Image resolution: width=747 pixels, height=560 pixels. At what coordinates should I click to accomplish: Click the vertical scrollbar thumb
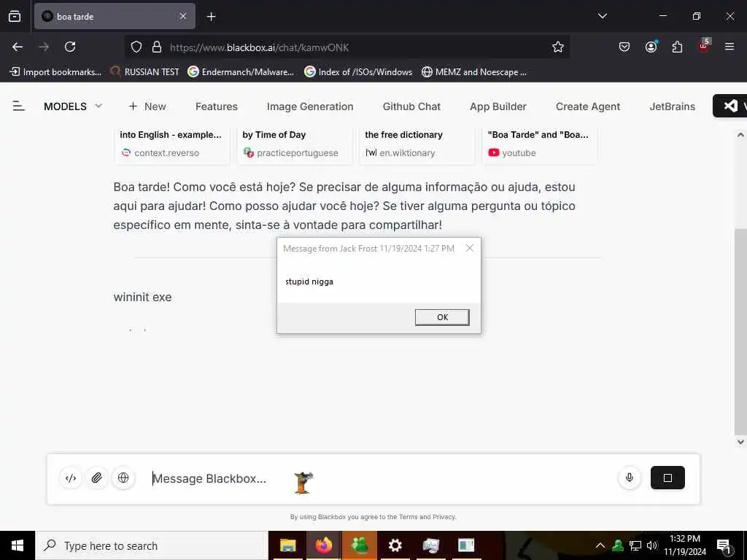[x=740, y=332]
